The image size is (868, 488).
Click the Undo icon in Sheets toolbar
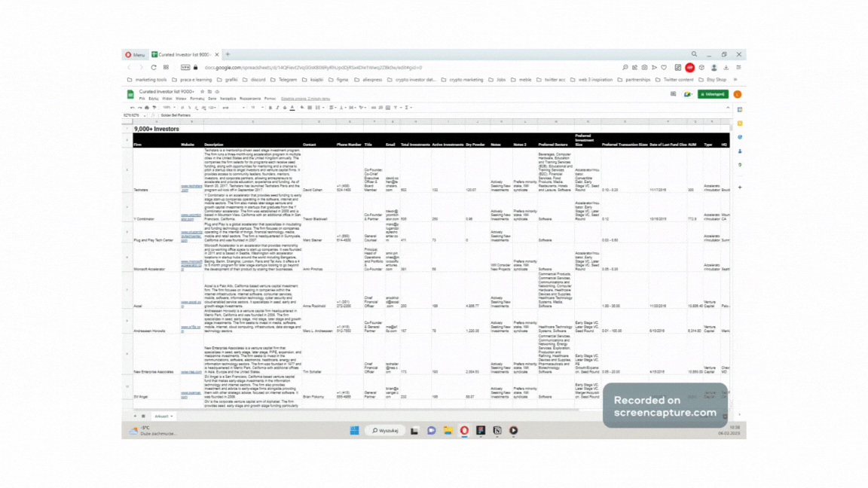click(x=133, y=108)
